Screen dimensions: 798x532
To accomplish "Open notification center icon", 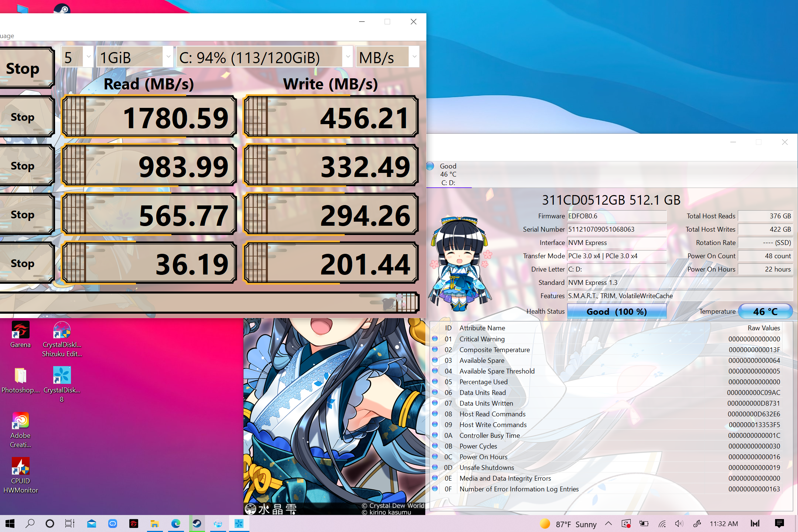I will click(x=780, y=524).
